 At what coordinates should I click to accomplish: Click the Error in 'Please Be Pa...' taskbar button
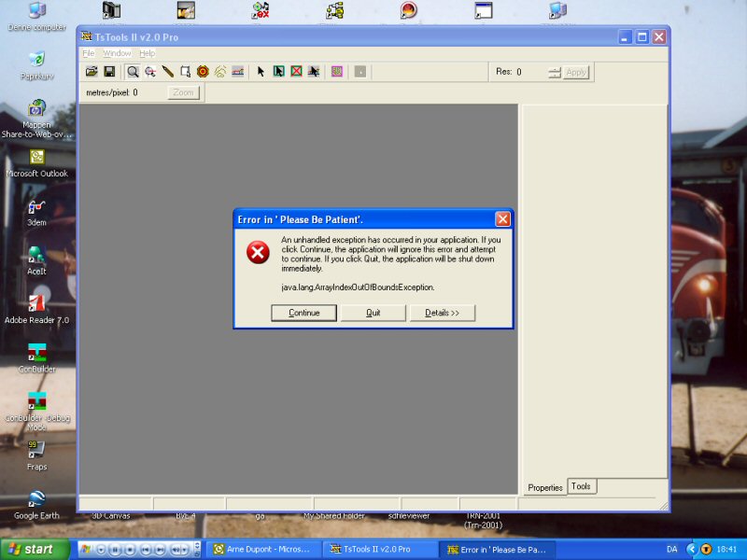pyautogui.click(x=496, y=550)
